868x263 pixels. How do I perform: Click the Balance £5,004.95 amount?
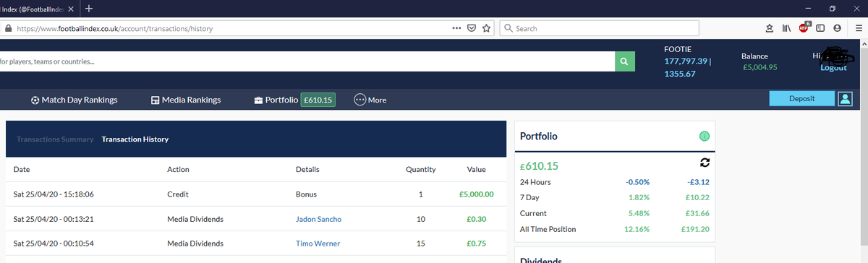click(759, 67)
